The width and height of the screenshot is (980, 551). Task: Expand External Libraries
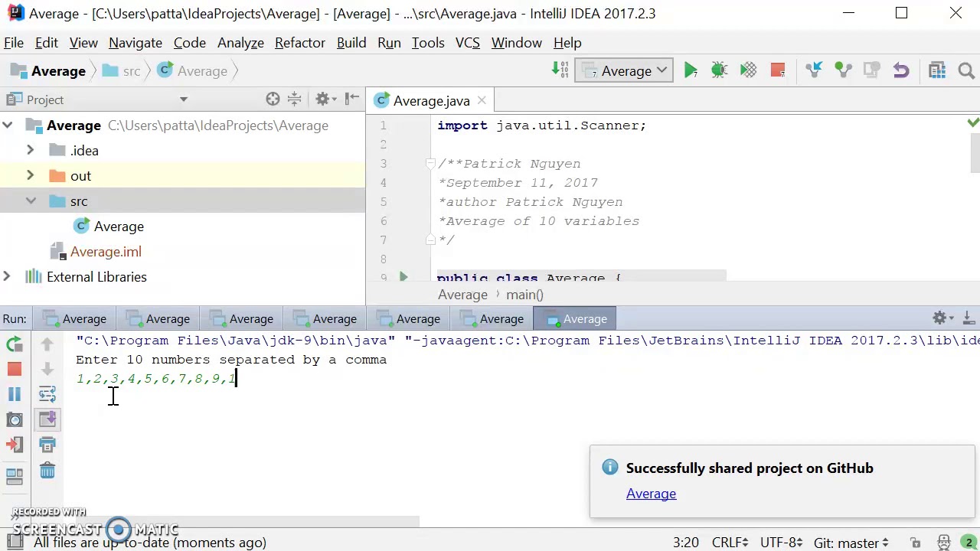coord(8,277)
